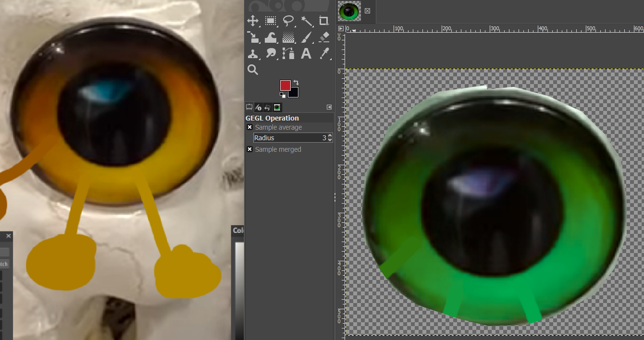Image resolution: width=644 pixels, height=340 pixels.
Task: Toggle the Sample merged checkbox
Action: click(x=250, y=149)
